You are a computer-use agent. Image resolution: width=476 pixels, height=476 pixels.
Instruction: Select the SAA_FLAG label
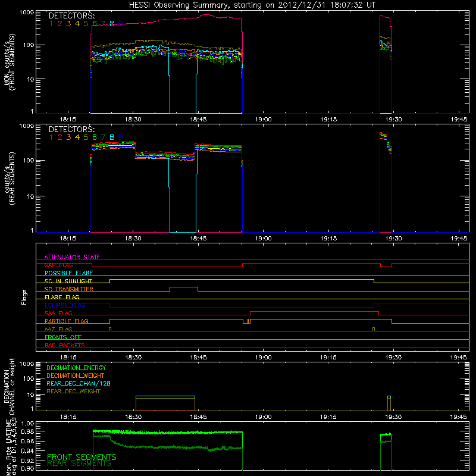[x=58, y=314]
